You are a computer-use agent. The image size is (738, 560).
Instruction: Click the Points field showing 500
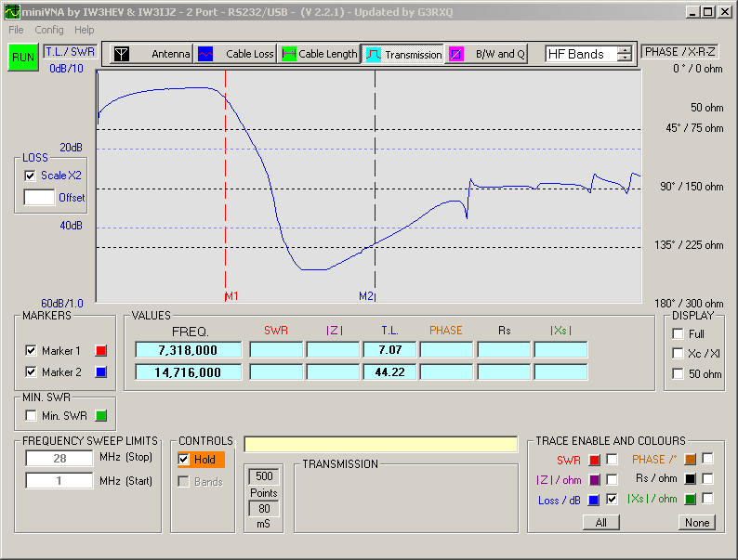[264, 476]
